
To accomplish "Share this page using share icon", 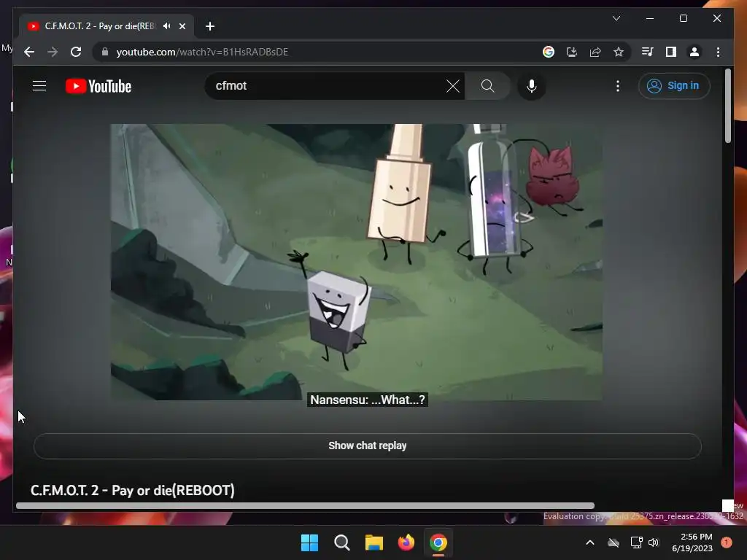I will coord(595,52).
